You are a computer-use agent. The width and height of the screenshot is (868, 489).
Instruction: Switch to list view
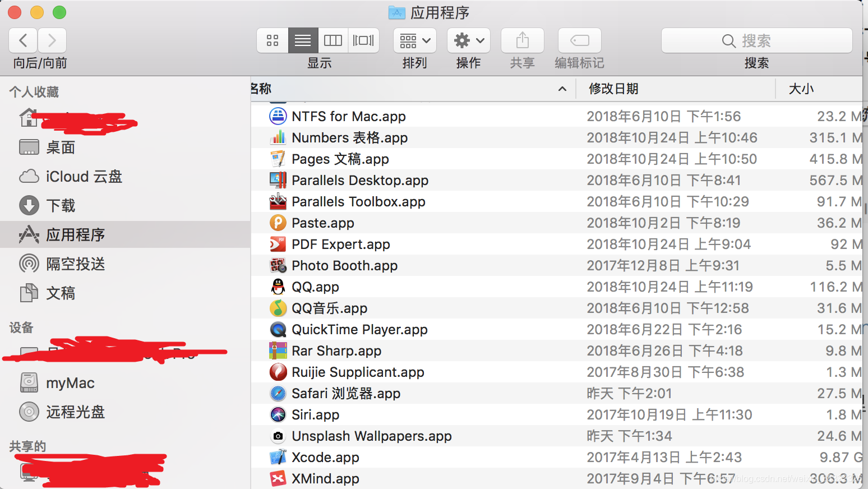[x=303, y=40]
